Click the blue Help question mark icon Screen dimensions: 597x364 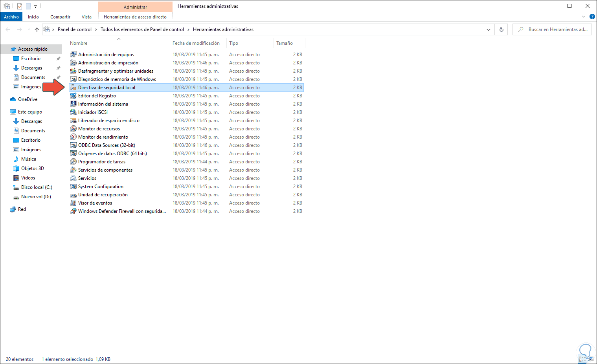click(592, 16)
